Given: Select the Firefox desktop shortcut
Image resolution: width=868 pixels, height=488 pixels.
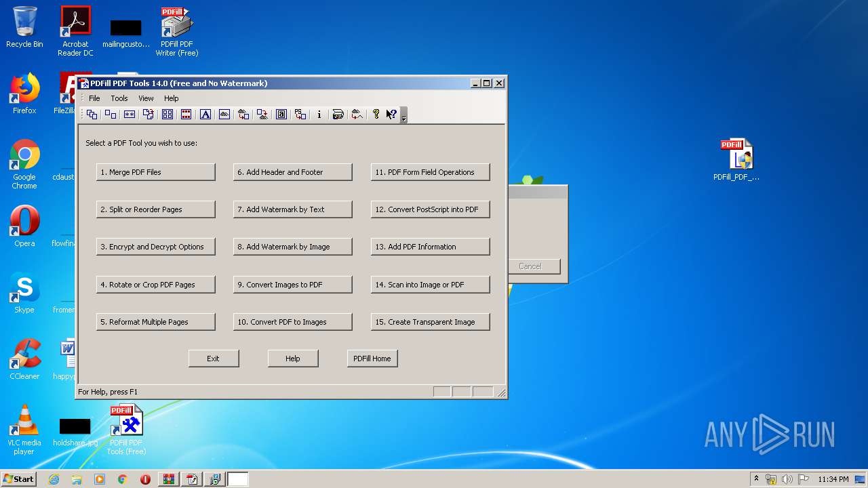Looking at the screenshot, I should point(24,94).
